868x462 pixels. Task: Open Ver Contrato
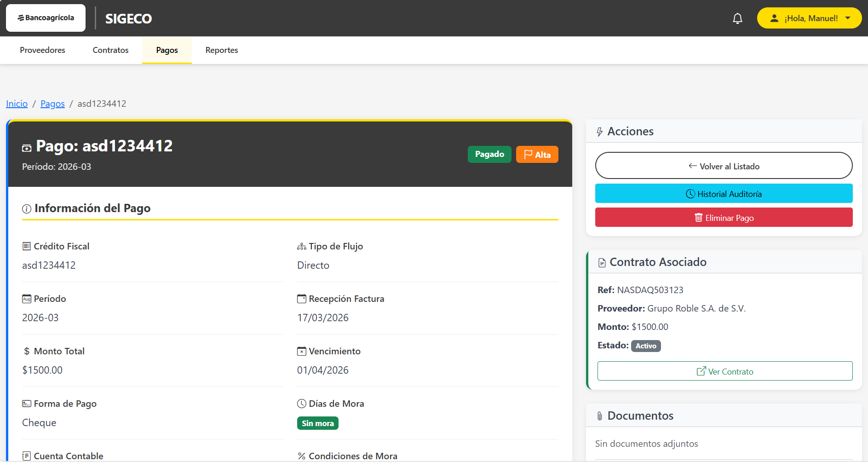pos(725,371)
